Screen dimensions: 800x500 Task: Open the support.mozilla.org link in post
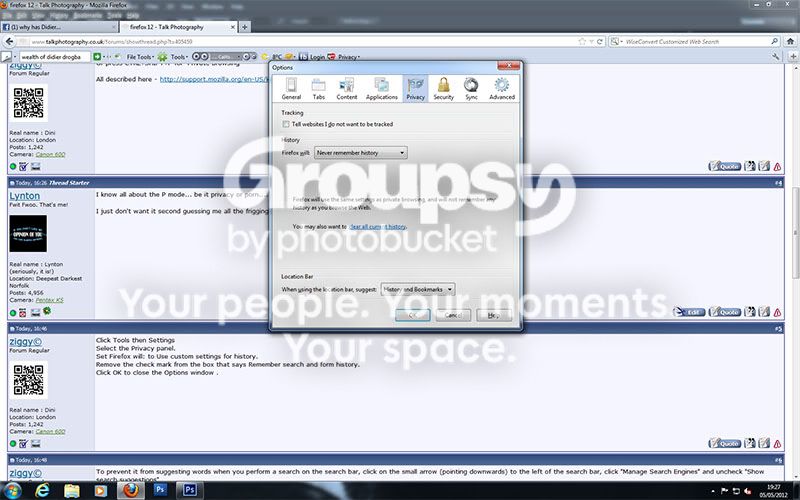(x=214, y=79)
